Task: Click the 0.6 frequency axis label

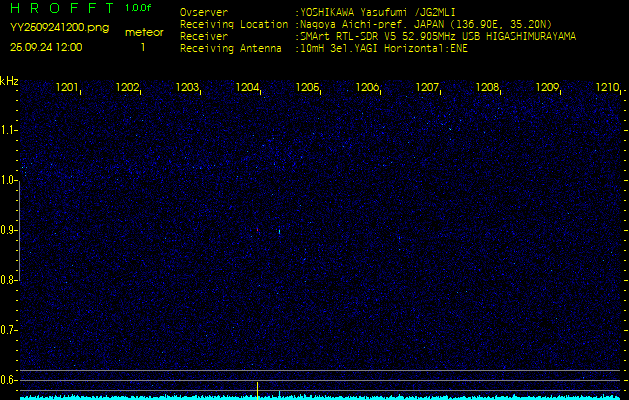Action: click(9, 379)
